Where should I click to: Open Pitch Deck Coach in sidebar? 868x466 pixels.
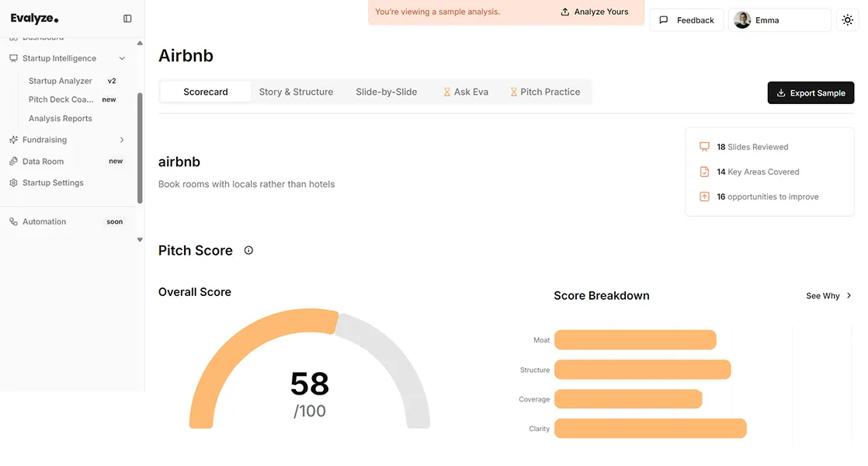(61, 99)
